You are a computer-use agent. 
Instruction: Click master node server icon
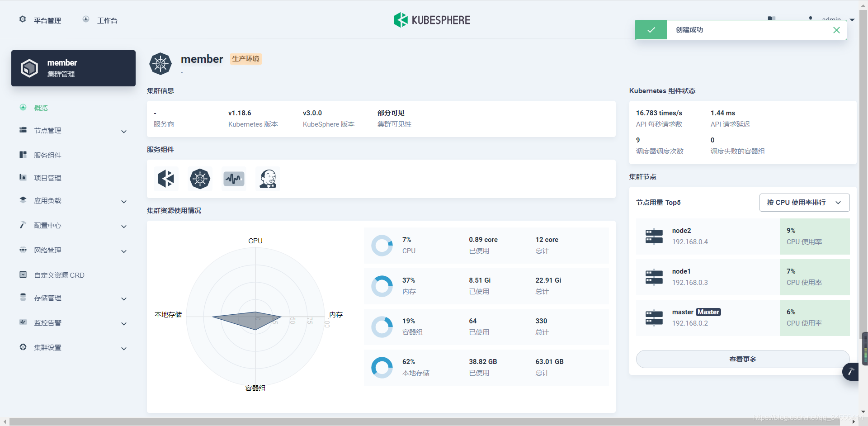click(654, 318)
